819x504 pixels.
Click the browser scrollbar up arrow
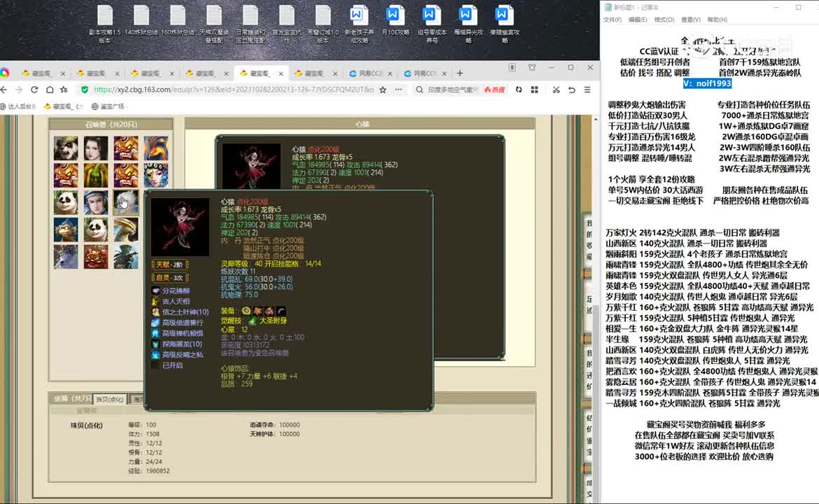point(596,120)
